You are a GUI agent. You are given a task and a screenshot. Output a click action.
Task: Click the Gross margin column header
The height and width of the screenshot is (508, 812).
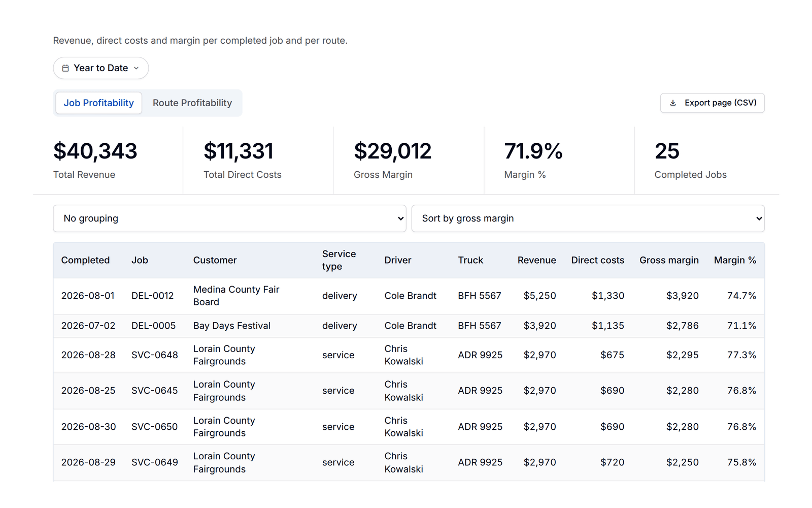click(669, 260)
